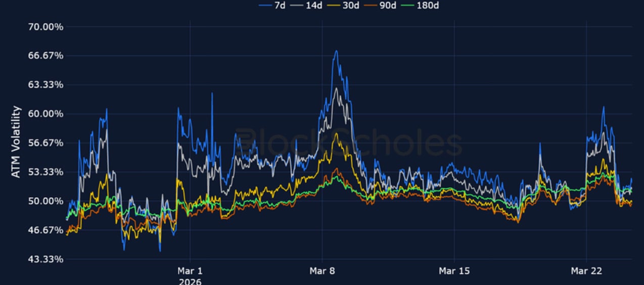Click the 2026 year label under Mar 1
Viewport: 644px width, 285px height.
coord(190,281)
